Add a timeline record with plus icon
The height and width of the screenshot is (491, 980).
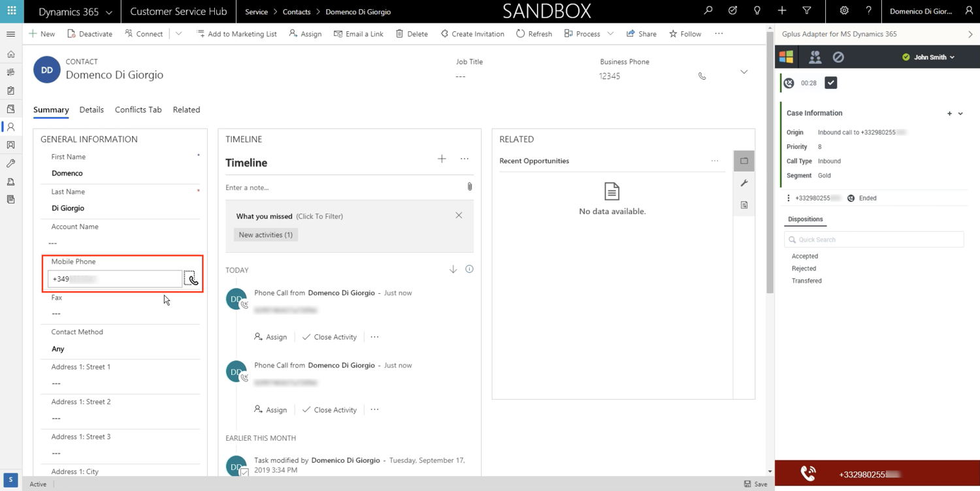click(x=442, y=159)
